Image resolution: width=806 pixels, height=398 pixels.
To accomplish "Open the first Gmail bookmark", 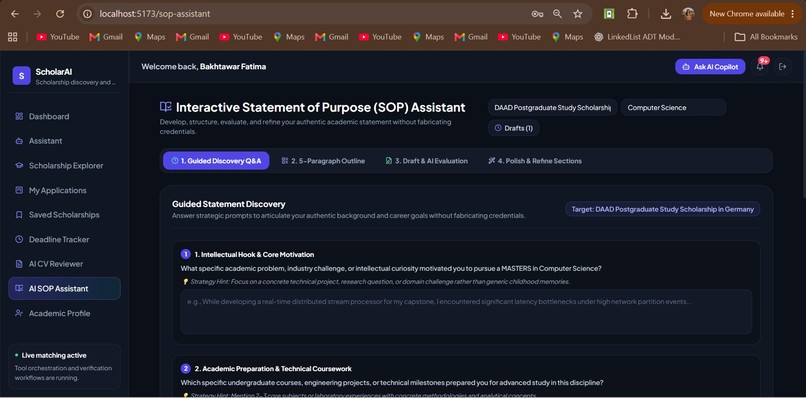I will tap(106, 37).
